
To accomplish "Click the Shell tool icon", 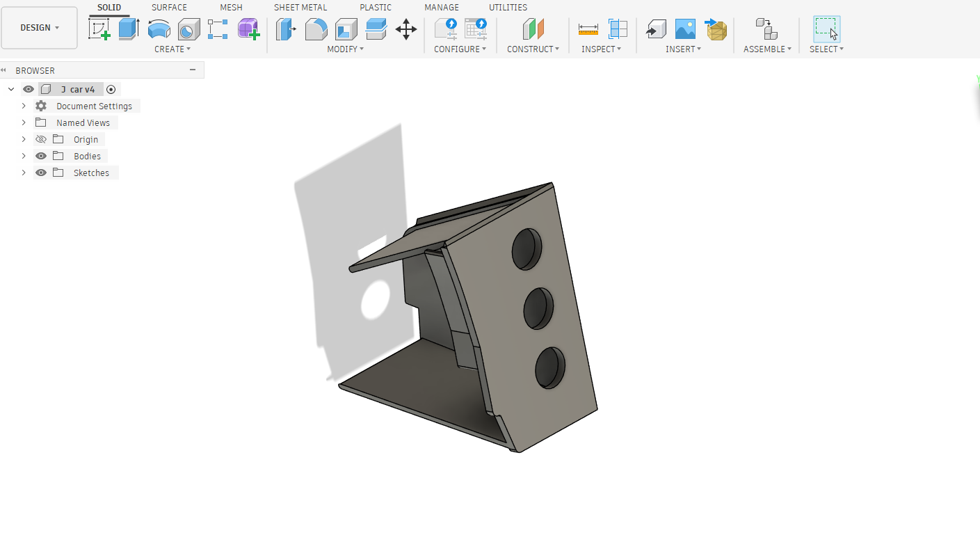I will [346, 29].
